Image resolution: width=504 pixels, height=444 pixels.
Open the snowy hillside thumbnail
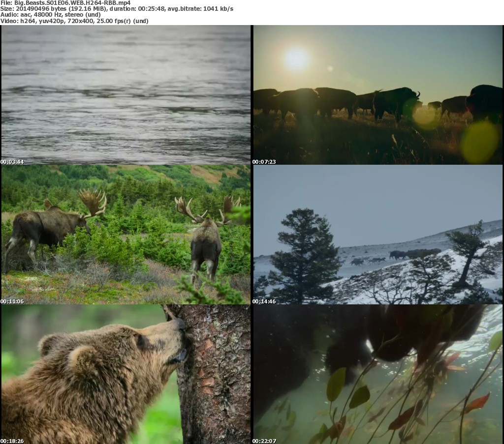coord(378,234)
